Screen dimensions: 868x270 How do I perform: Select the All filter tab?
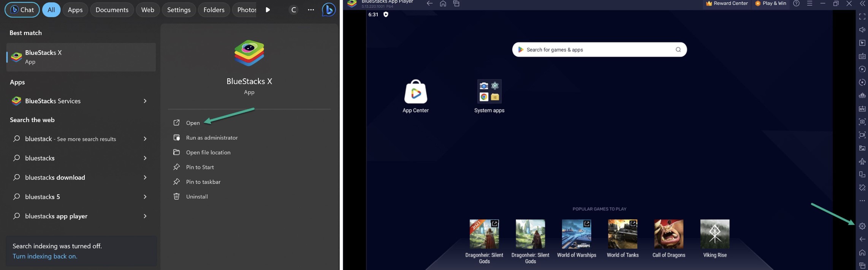pos(51,10)
